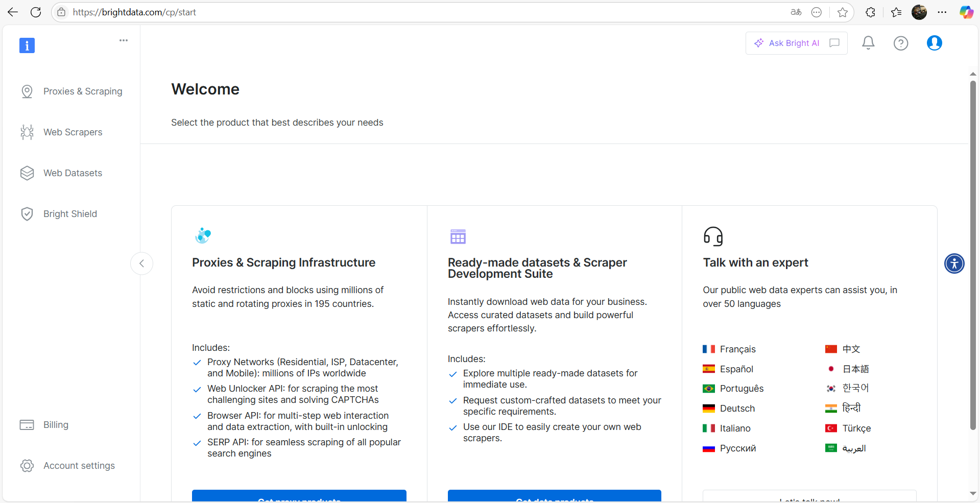This screenshot has height=503, width=980.
Task: Click the Bright Data logo icon
Action: (x=27, y=45)
